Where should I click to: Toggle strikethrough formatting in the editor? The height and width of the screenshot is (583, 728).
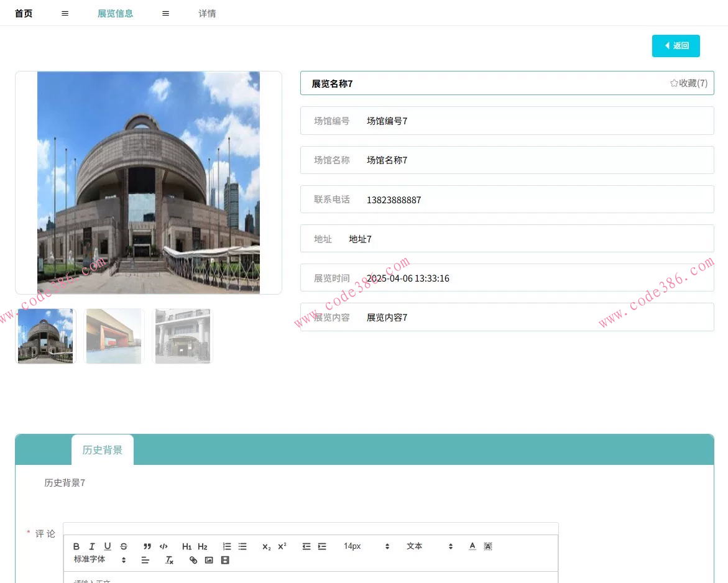[x=122, y=546]
